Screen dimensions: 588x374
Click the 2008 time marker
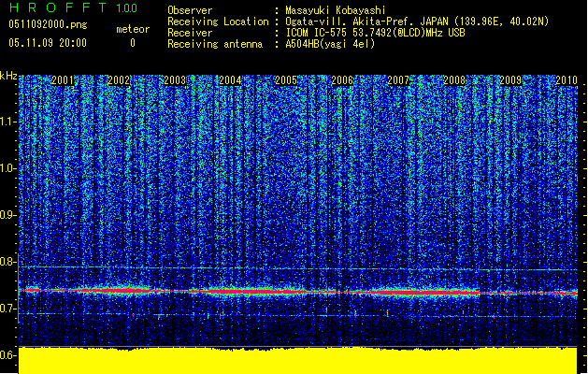pyautogui.click(x=454, y=80)
